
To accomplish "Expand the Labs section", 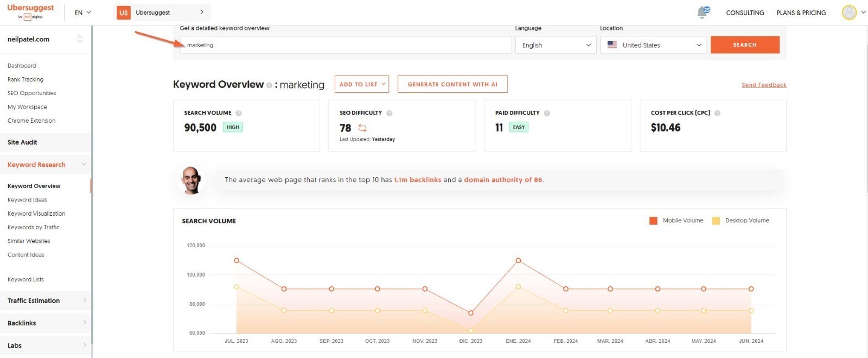I will pyautogui.click(x=85, y=345).
